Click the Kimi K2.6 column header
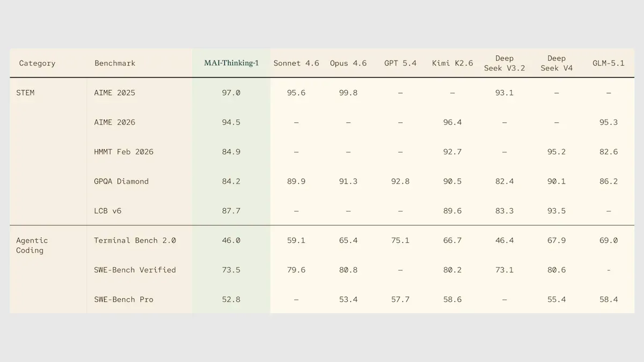This screenshot has height=362, width=644. tap(452, 63)
